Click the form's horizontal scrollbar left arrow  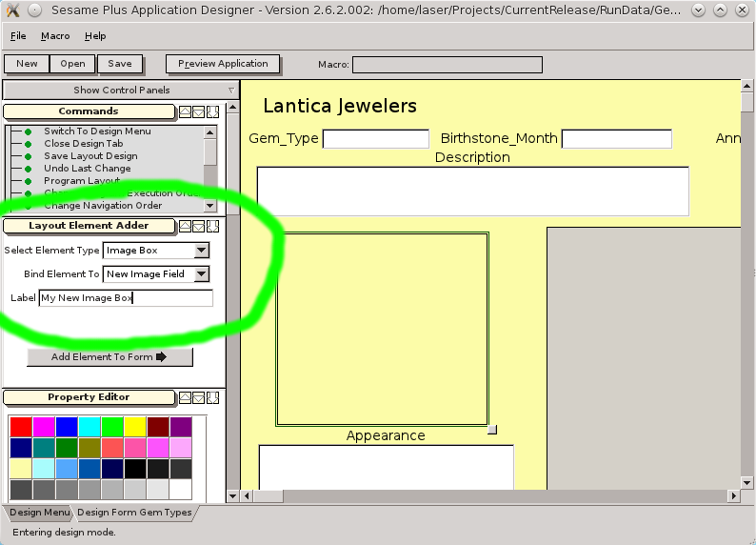247,495
